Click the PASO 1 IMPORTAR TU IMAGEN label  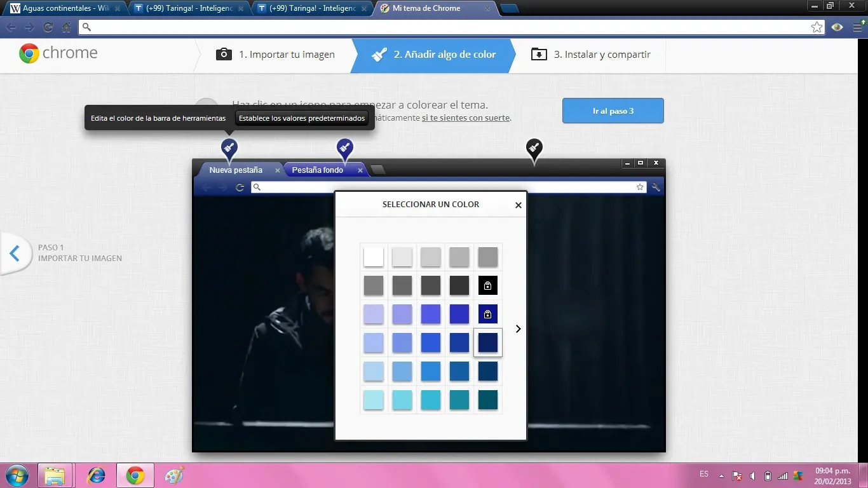80,253
